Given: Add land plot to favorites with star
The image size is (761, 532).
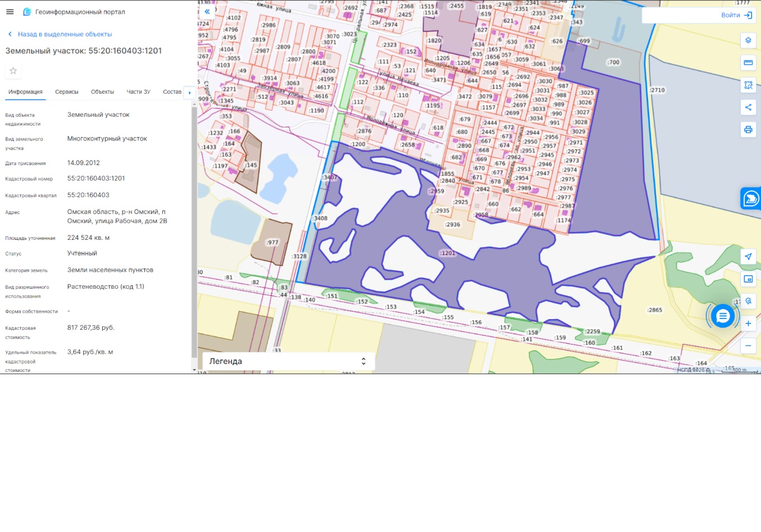Looking at the screenshot, I should [x=13, y=71].
